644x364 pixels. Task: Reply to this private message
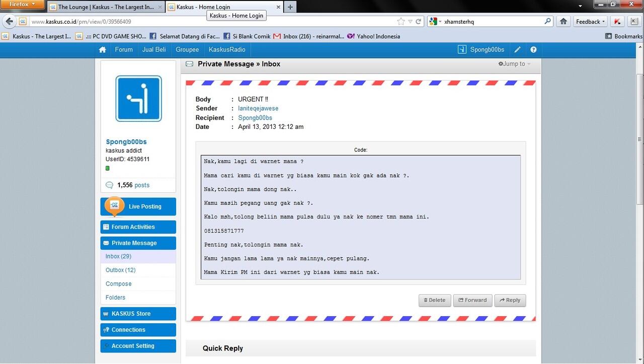click(x=510, y=301)
